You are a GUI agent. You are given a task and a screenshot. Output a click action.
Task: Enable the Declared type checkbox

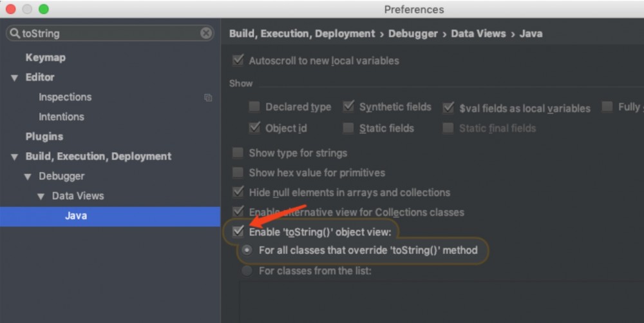tap(255, 107)
